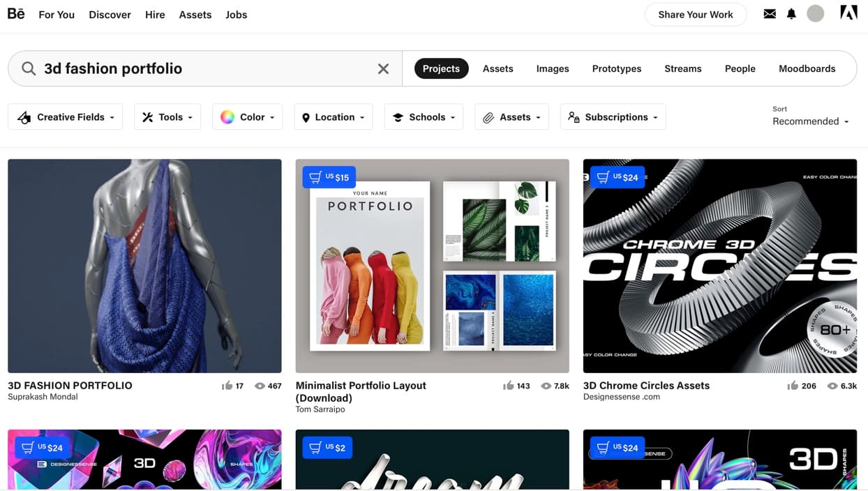The height and width of the screenshot is (491, 868).
Task: Click the Behance logo
Action: point(15,13)
